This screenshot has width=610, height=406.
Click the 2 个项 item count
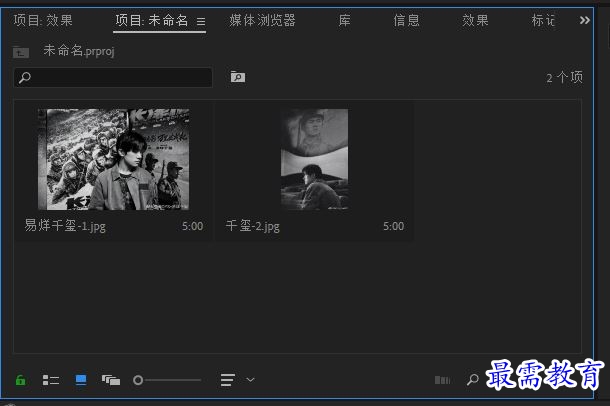coord(564,77)
